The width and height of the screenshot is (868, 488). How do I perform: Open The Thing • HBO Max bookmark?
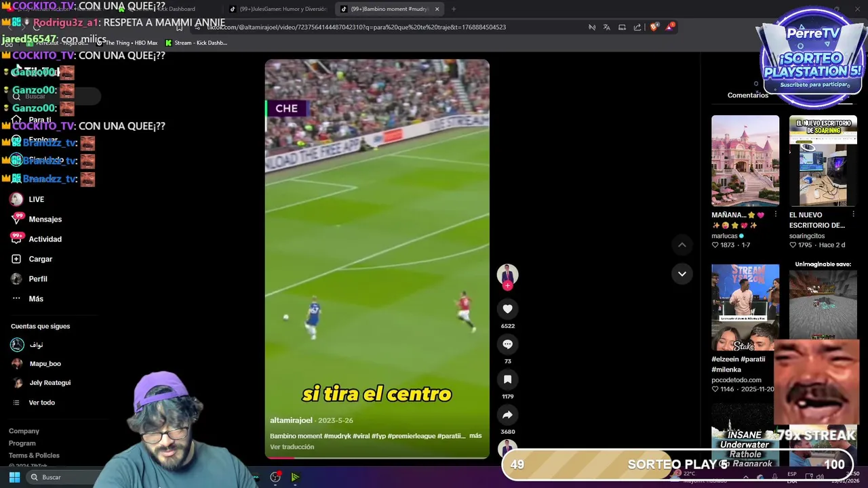coord(127,43)
